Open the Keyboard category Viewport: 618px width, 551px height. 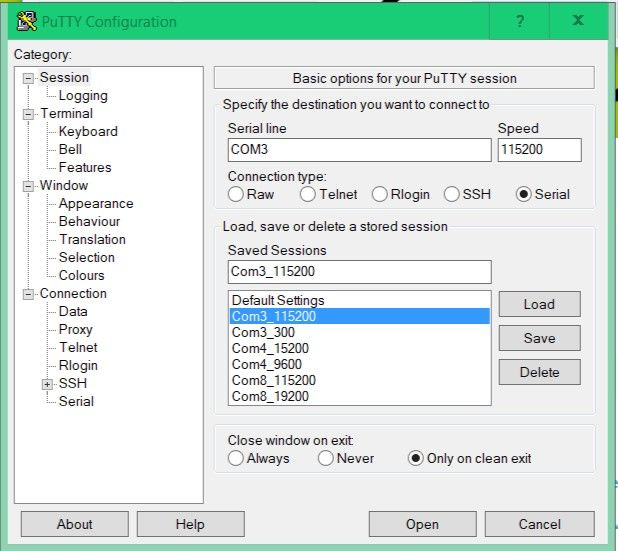point(88,132)
